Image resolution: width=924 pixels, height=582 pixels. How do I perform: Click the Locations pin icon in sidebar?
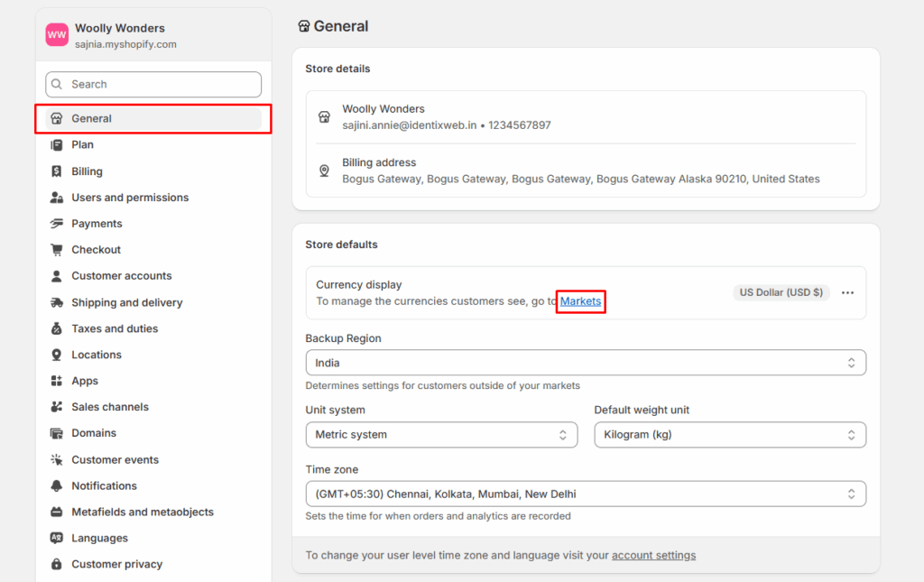(57, 356)
